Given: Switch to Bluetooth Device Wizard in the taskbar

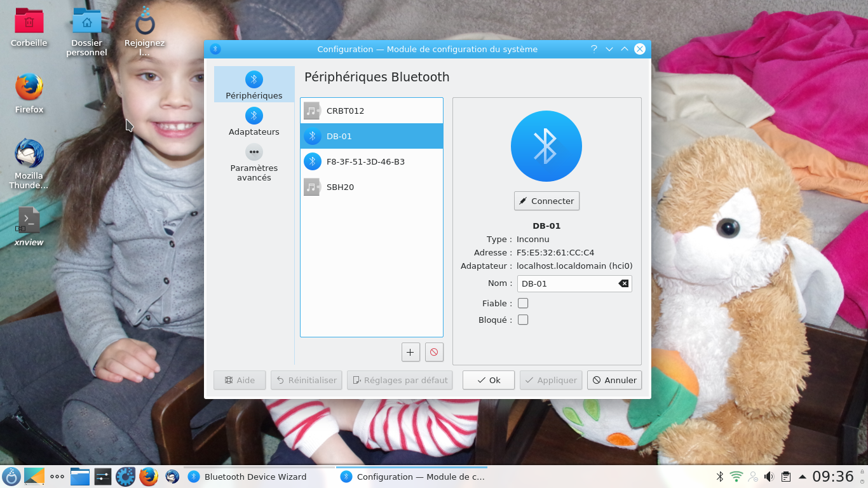Looking at the screenshot, I should (254, 477).
